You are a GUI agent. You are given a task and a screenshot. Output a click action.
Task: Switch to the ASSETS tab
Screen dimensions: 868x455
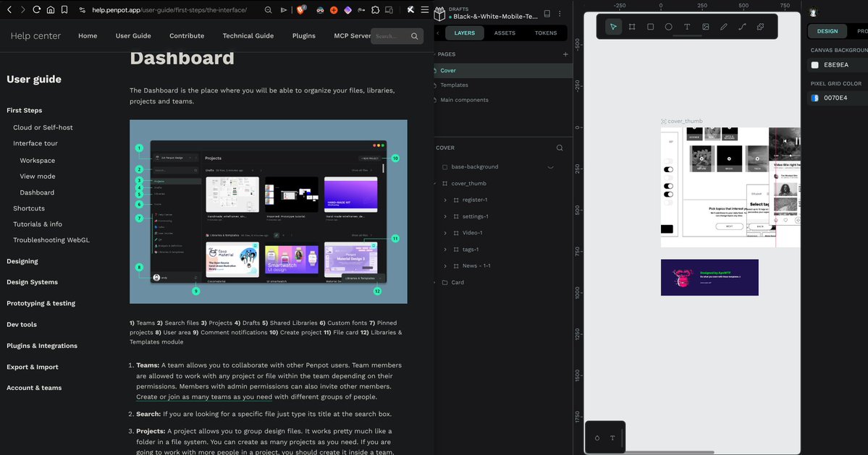(x=505, y=33)
